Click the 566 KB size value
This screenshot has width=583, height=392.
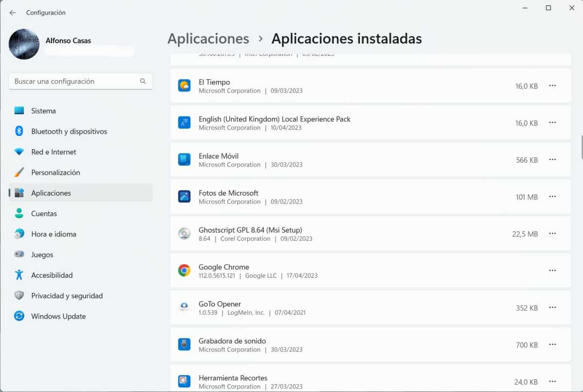[527, 160]
